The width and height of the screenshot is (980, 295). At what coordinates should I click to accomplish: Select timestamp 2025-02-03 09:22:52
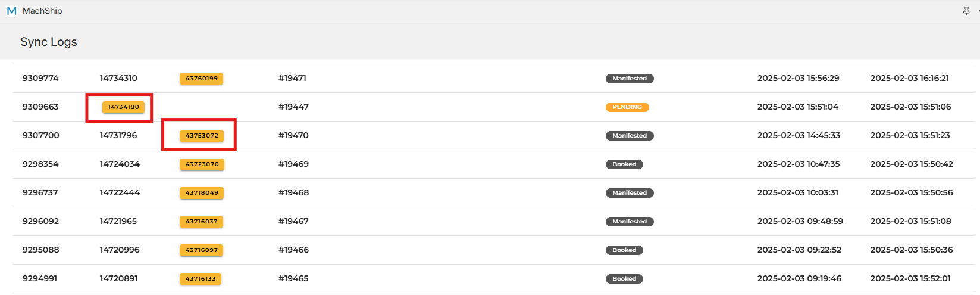[x=799, y=250]
